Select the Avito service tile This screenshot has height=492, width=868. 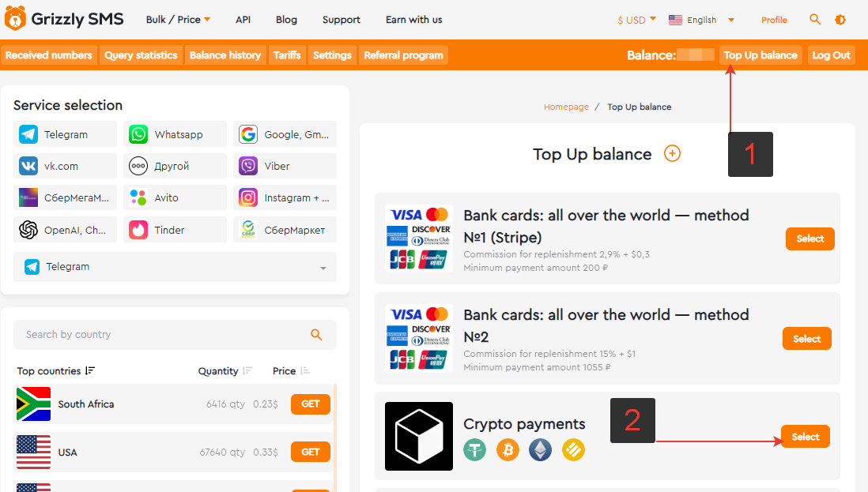pyautogui.click(x=175, y=198)
